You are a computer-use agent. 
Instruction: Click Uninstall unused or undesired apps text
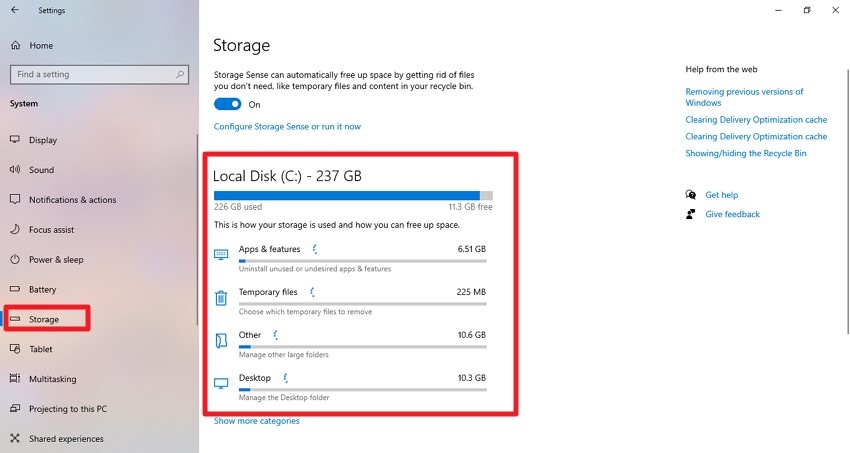(315, 268)
